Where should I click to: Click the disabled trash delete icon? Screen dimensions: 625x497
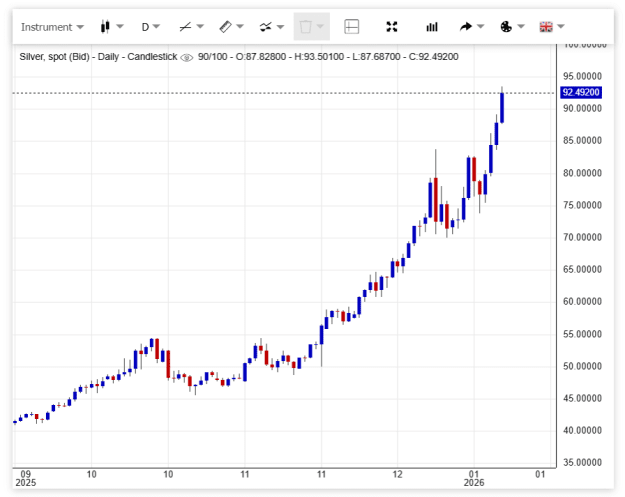306,27
